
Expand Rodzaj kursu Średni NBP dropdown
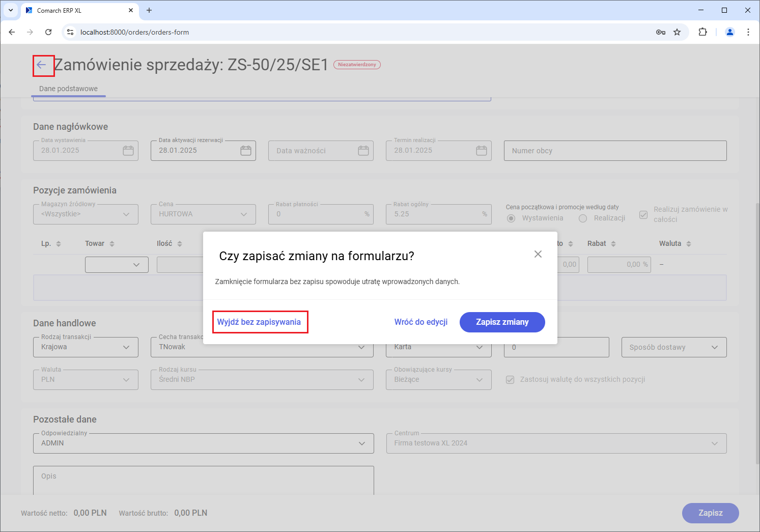pos(361,380)
